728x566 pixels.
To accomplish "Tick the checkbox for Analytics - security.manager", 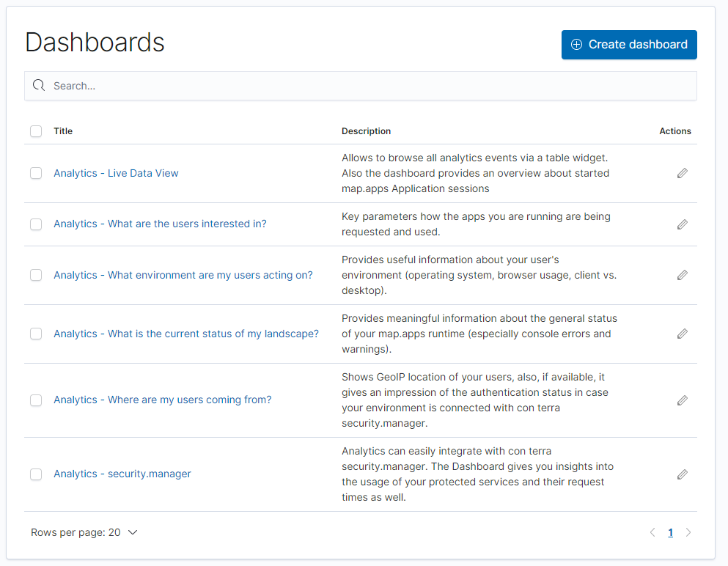I will 36,474.
